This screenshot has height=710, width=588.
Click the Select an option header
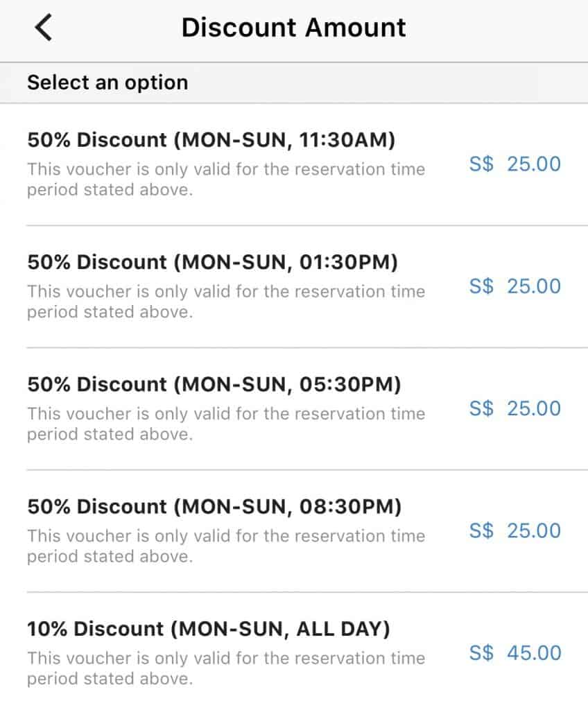[x=107, y=83]
